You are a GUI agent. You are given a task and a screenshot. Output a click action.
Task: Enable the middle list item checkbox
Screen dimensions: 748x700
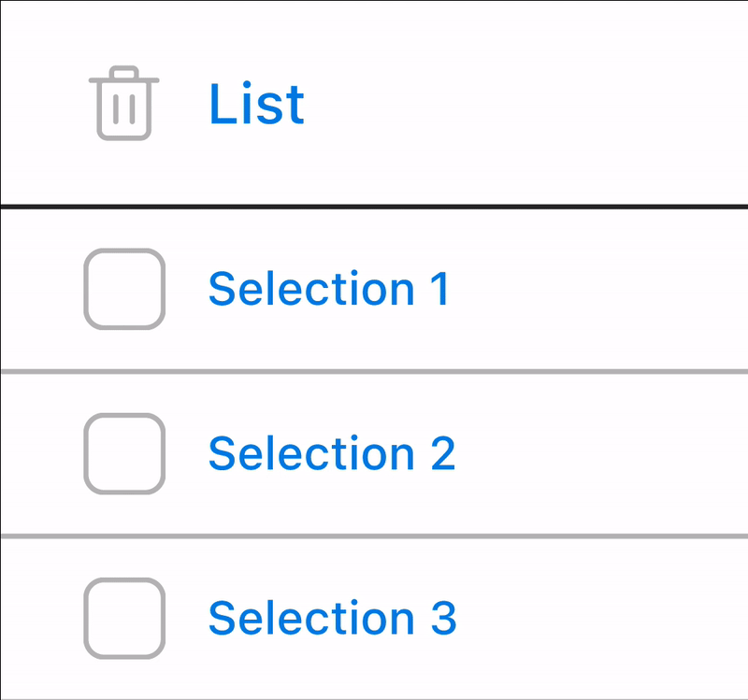click(124, 453)
